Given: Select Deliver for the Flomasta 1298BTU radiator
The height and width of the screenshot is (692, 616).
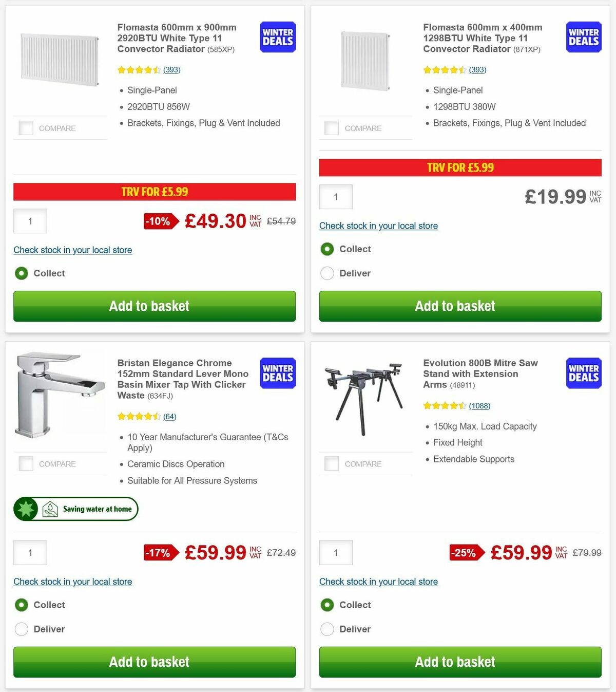Looking at the screenshot, I should tap(328, 273).
